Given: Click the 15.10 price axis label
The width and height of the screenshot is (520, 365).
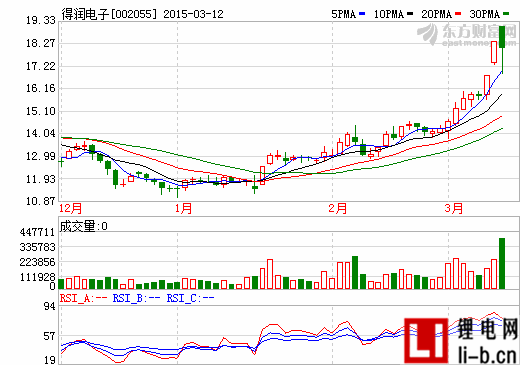Looking at the screenshot, I should [x=41, y=111].
